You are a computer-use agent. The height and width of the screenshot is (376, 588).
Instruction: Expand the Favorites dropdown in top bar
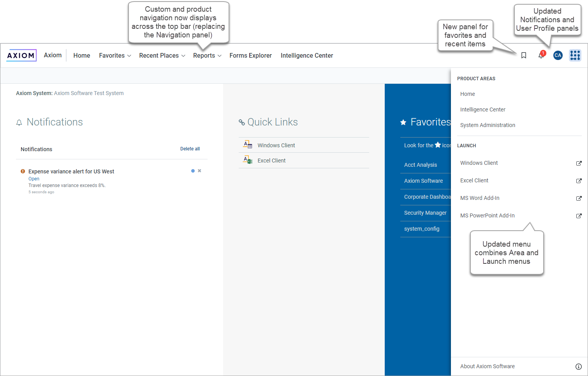[x=115, y=56]
